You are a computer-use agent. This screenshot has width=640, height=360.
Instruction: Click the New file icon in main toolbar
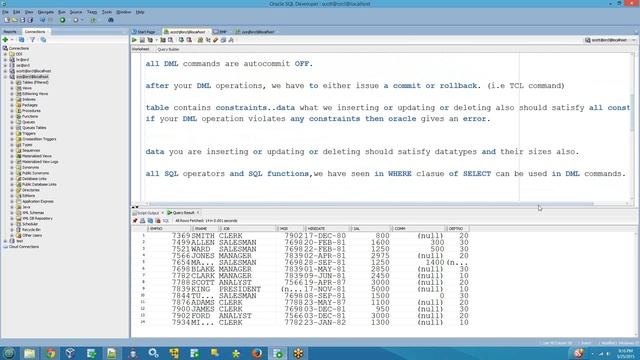(x=7, y=20)
